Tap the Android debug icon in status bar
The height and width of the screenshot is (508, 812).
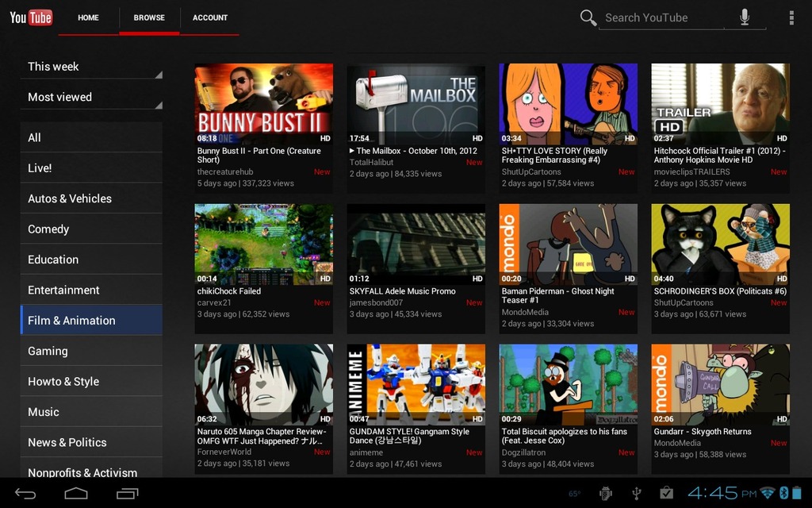click(x=605, y=494)
